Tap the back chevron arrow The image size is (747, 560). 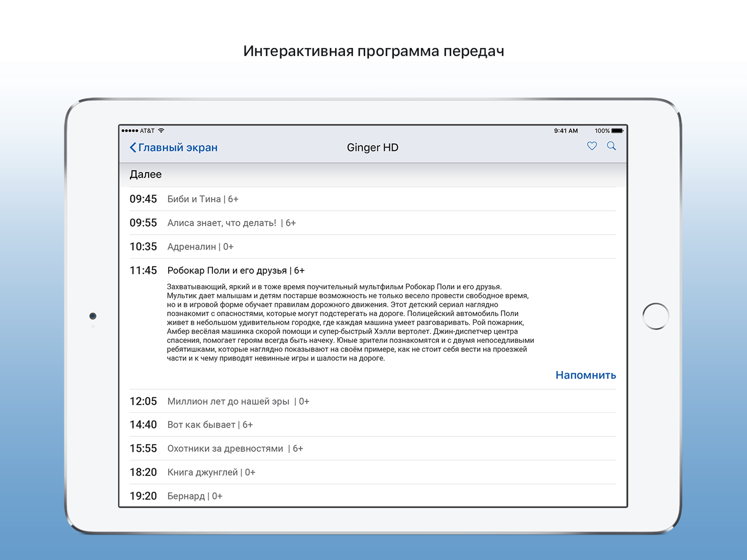pyautogui.click(x=133, y=148)
